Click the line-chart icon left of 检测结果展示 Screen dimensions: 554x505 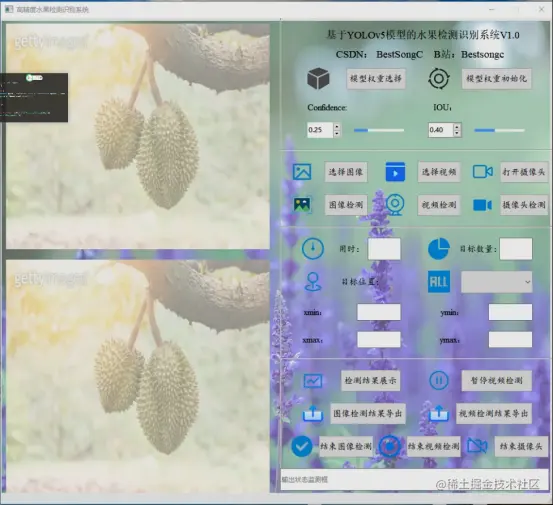(x=313, y=381)
